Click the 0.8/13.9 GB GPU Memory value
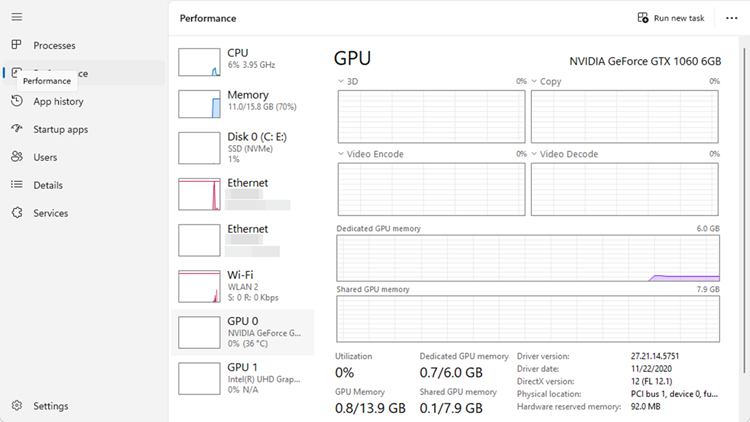The width and height of the screenshot is (750, 422). pyautogui.click(x=370, y=408)
